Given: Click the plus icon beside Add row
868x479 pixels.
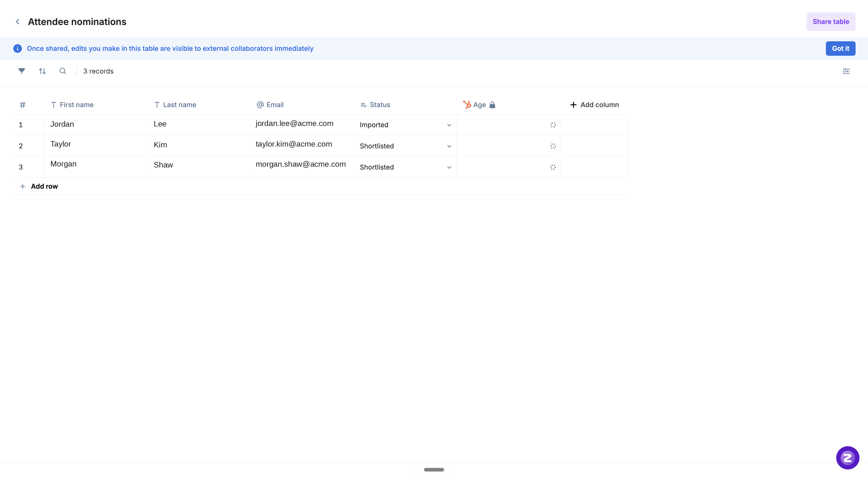Looking at the screenshot, I should [x=22, y=186].
